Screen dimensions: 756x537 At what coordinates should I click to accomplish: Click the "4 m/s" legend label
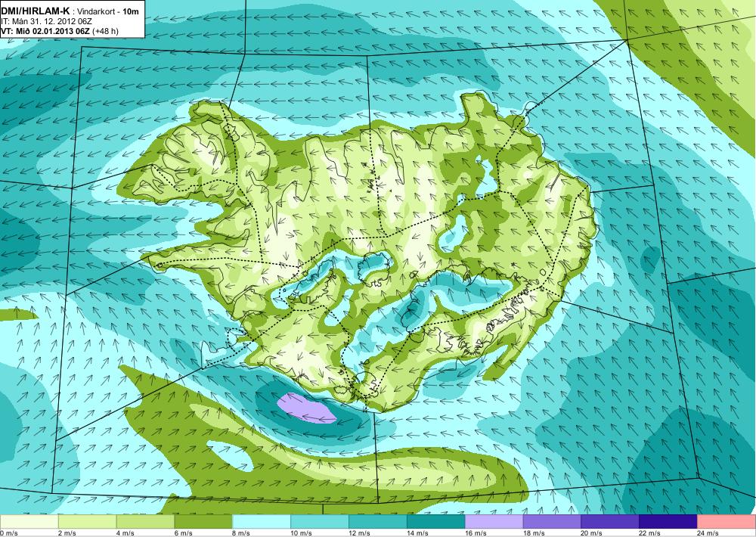point(125,533)
